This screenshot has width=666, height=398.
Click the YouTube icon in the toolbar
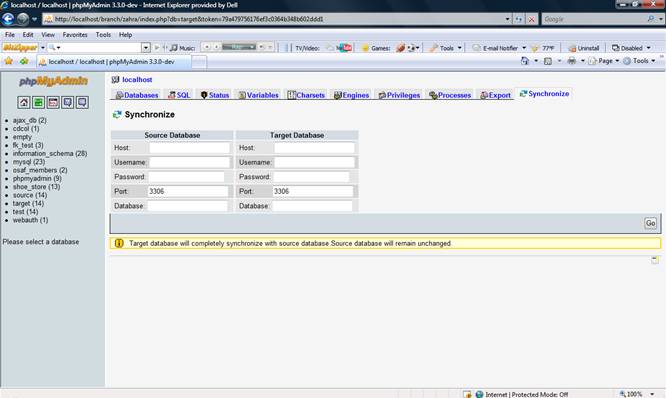click(344, 48)
